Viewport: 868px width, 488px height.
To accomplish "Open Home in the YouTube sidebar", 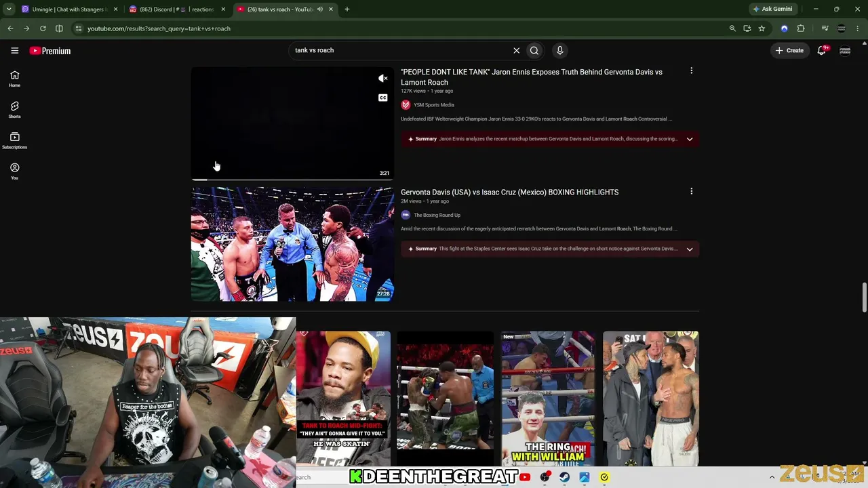I will pyautogui.click(x=14, y=79).
